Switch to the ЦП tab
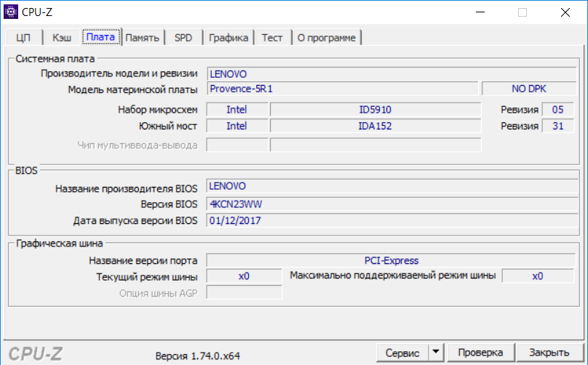This screenshot has height=365, width=588. pyautogui.click(x=23, y=38)
